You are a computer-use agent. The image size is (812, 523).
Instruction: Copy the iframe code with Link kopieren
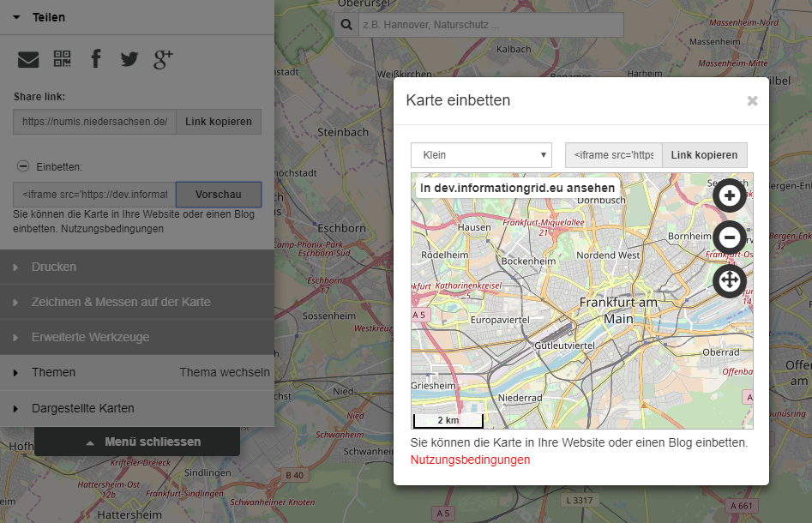[704, 154]
